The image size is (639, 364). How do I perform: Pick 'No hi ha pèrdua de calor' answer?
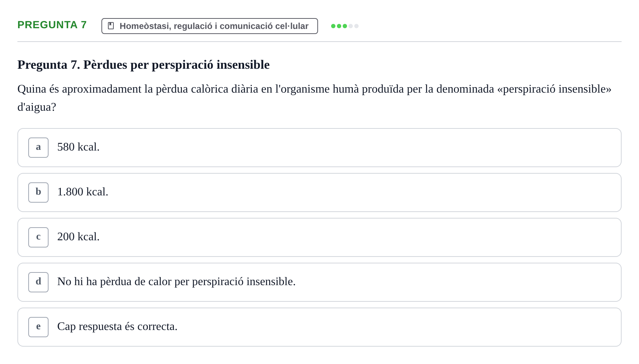[x=319, y=282]
